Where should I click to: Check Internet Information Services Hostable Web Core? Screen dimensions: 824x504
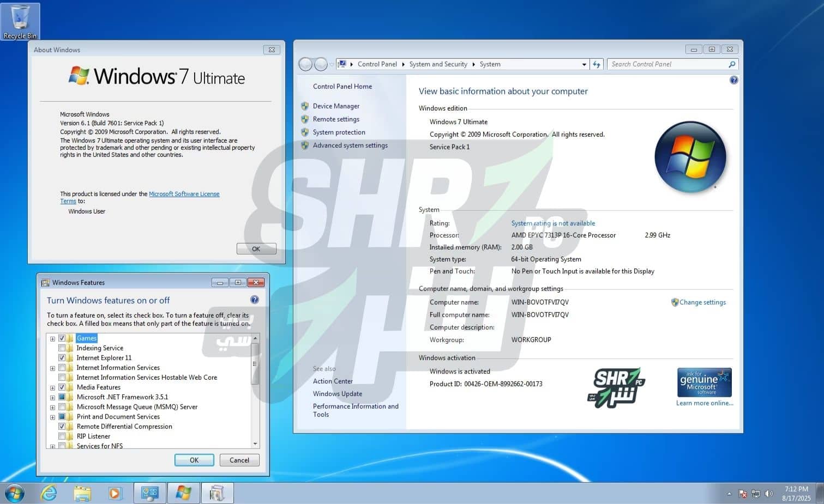click(x=62, y=378)
